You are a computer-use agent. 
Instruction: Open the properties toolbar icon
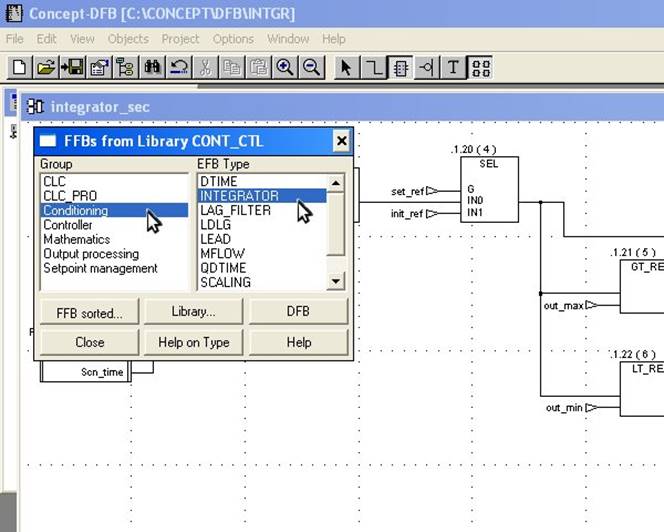point(99,67)
